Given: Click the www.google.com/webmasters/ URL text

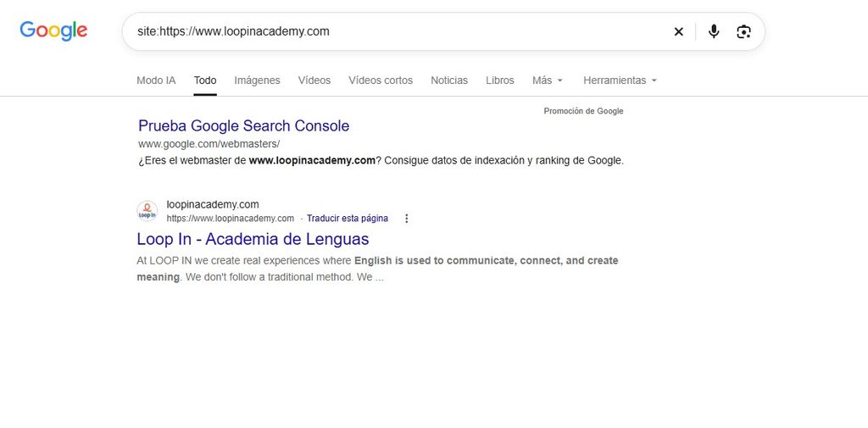Looking at the screenshot, I should pyautogui.click(x=209, y=144).
